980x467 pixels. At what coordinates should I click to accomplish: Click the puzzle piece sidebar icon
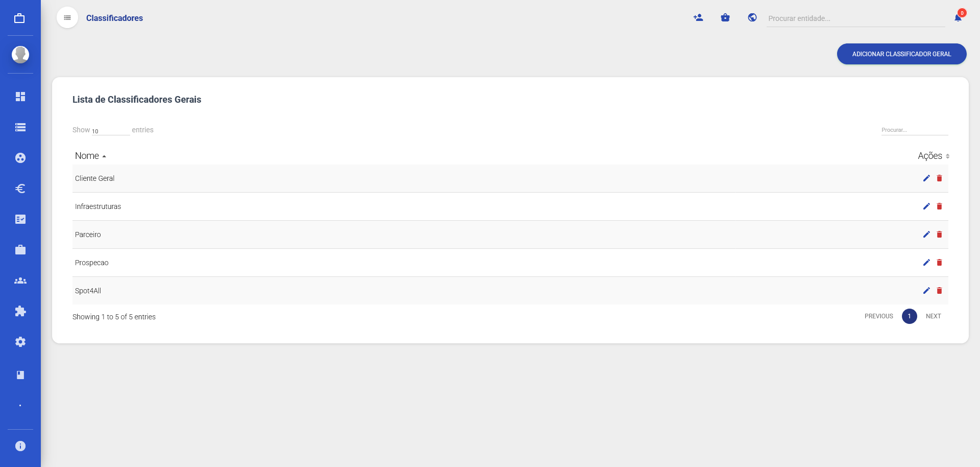coord(20,311)
